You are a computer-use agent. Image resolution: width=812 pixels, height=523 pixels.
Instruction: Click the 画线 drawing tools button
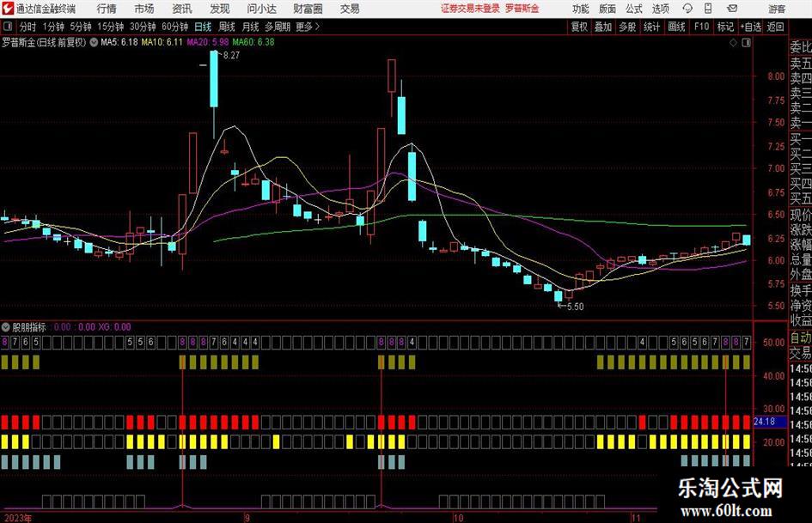(x=676, y=27)
